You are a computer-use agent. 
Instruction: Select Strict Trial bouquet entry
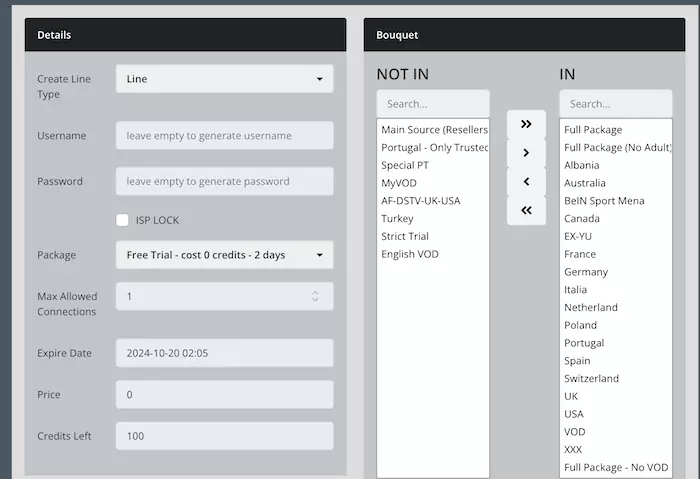pyautogui.click(x=405, y=237)
